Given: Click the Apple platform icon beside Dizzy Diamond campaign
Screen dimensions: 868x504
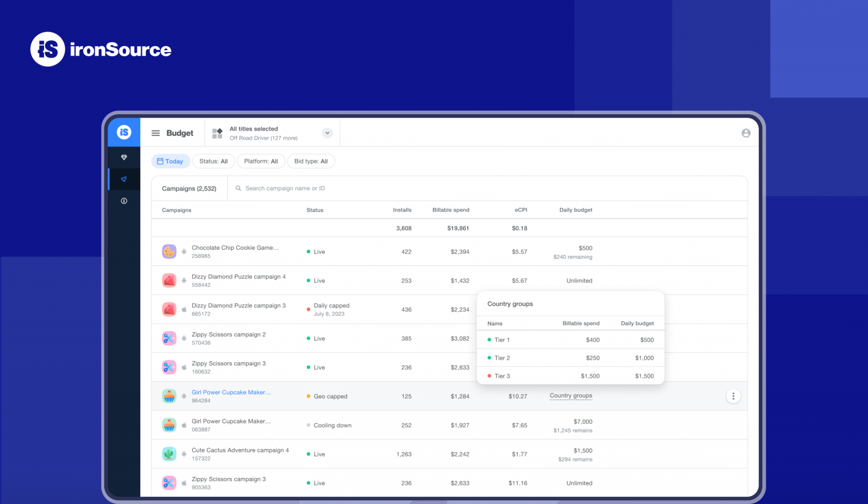Looking at the screenshot, I should click(x=184, y=309).
